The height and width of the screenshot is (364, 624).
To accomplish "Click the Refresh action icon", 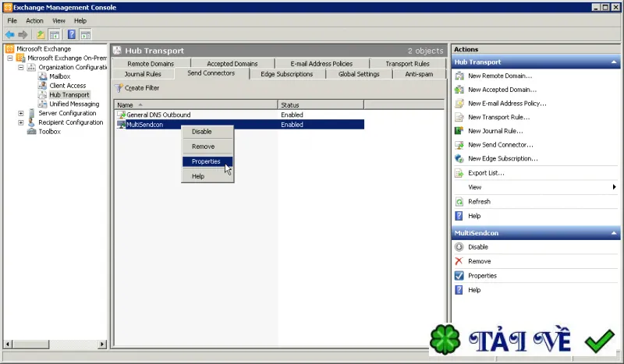I will pos(459,202).
